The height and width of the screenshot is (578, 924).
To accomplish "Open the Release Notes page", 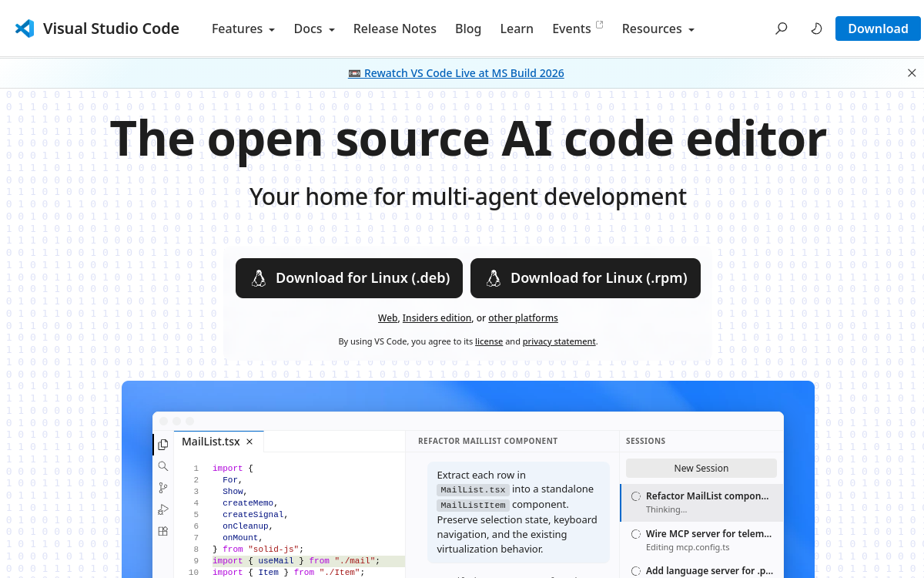I will pos(395,29).
